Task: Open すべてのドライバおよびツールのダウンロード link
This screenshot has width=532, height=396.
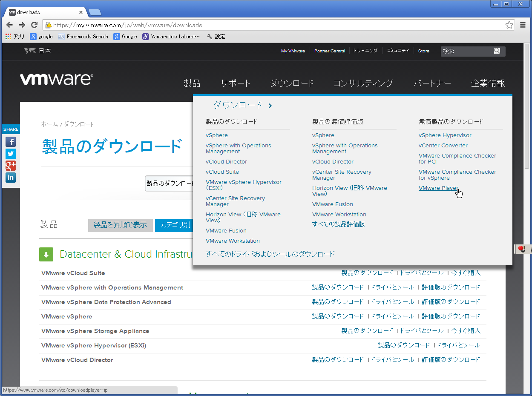Action: click(x=270, y=254)
